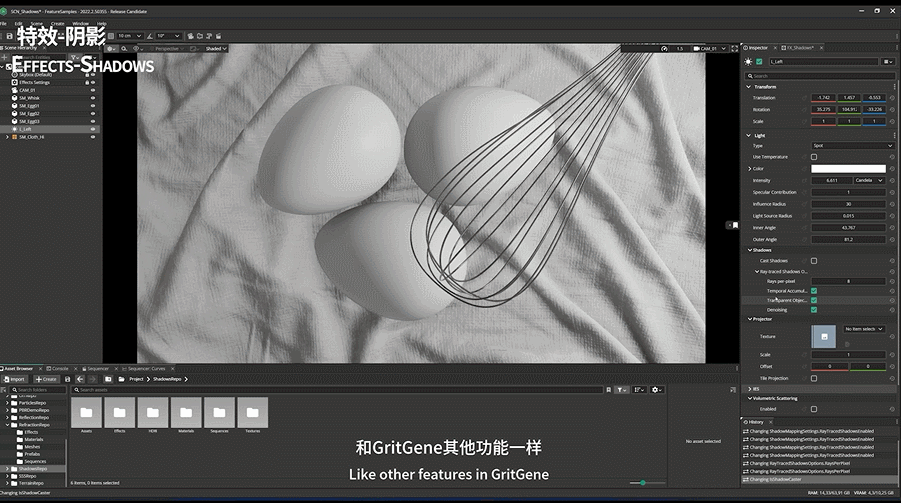Viewport: 901px width, 503px height.
Task: Open the Window menu
Action: 80,23
